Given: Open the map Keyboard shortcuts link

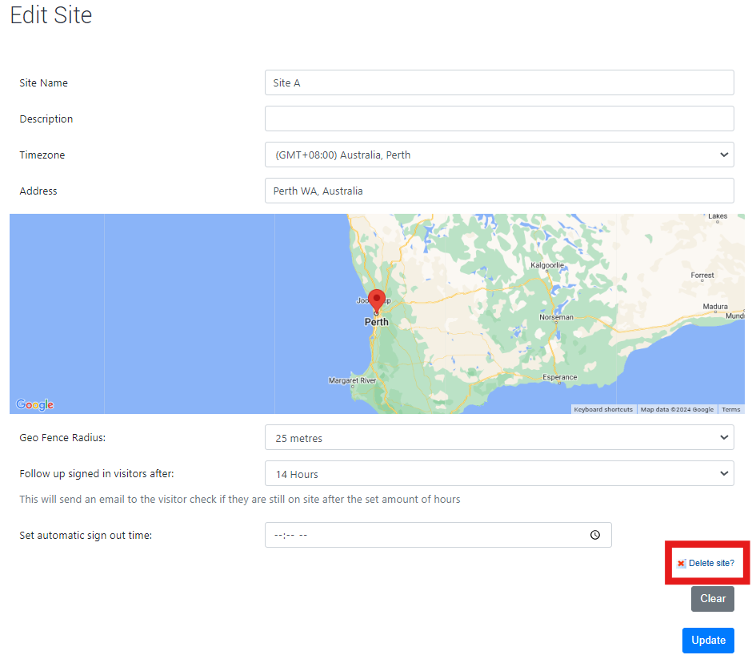Looking at the screenshot, I should tap(603, 409).
